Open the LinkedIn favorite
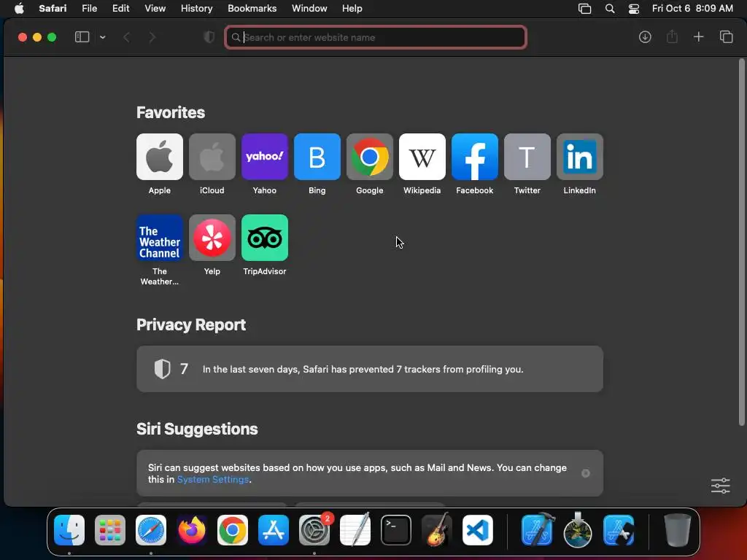Screen dimensions: 747x560 [x=580, y=157]
